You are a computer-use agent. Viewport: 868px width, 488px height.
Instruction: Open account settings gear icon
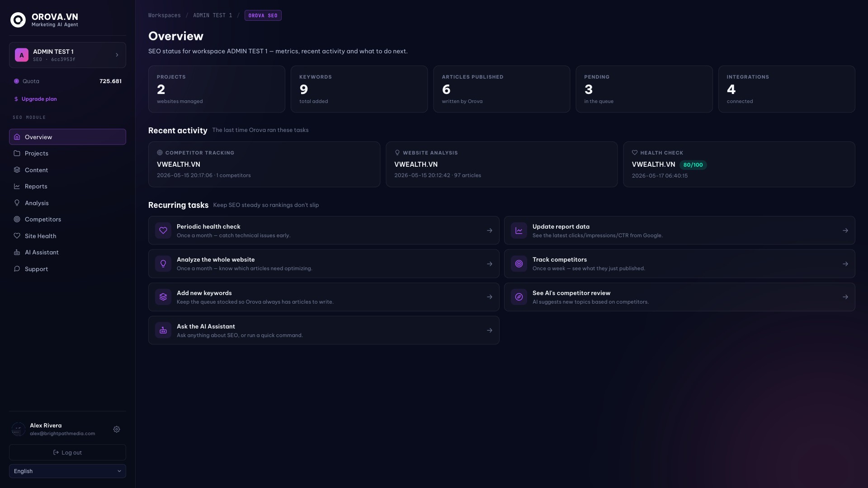pyautogui.click(x=117, y=429)
